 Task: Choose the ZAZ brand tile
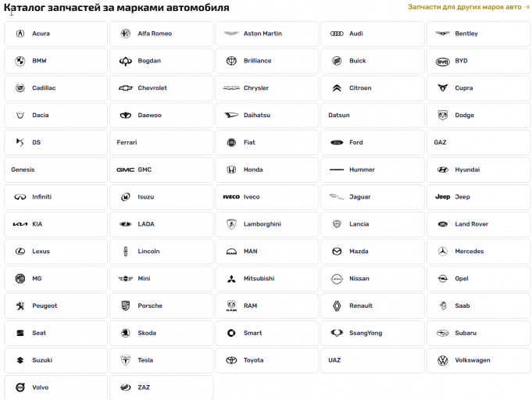click(x=162, y=387)
